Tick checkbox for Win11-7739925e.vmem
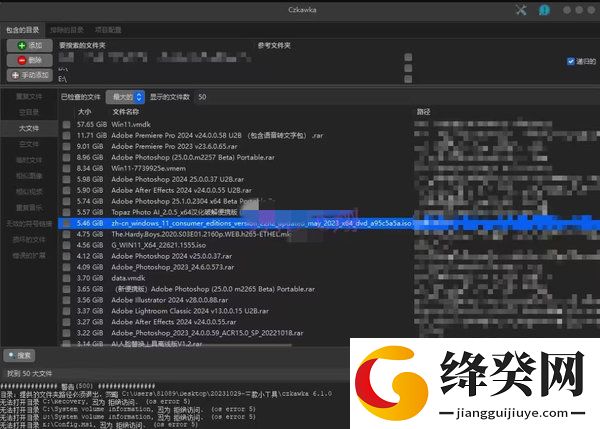Image resolution: width=600 pixels, height=429 pixels. [x=67, y=168]
